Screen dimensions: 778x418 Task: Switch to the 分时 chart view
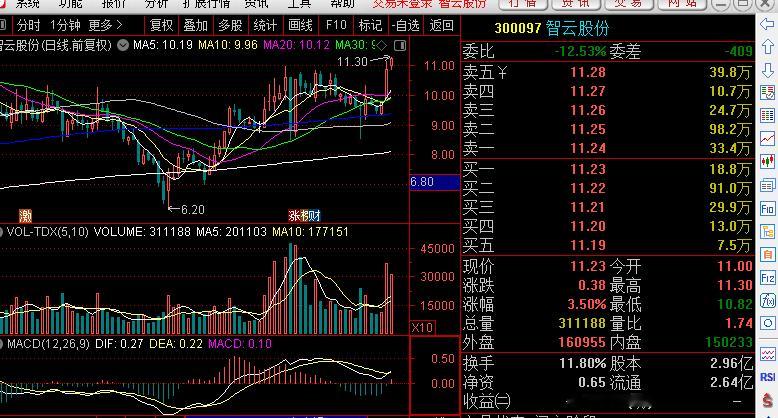click(x=28, y=25)
